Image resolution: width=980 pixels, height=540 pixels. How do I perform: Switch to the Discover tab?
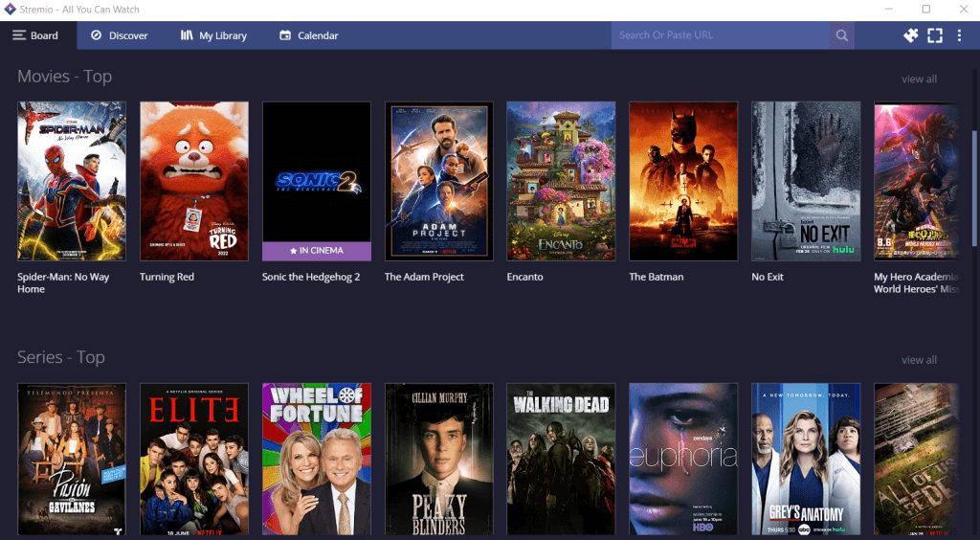point(120,35)
